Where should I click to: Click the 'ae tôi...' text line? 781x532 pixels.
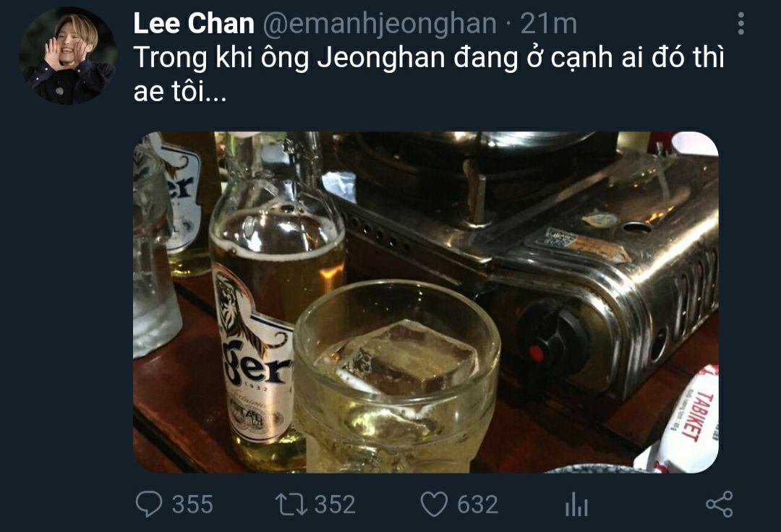click(x=180, y=92)
